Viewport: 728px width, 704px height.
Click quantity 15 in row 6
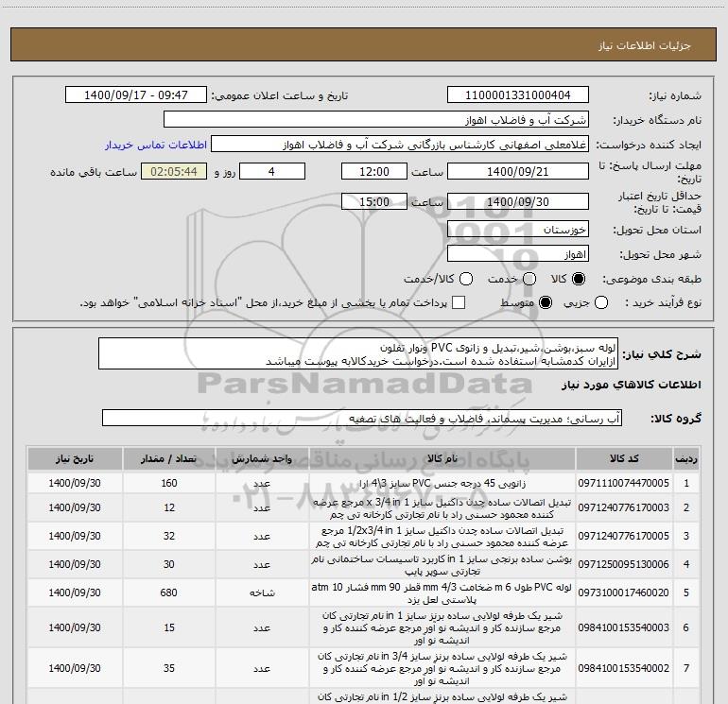[169, 627]
